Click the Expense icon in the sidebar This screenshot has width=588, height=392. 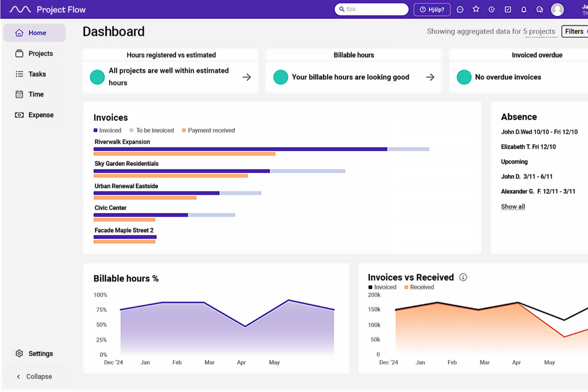[19, 115]
